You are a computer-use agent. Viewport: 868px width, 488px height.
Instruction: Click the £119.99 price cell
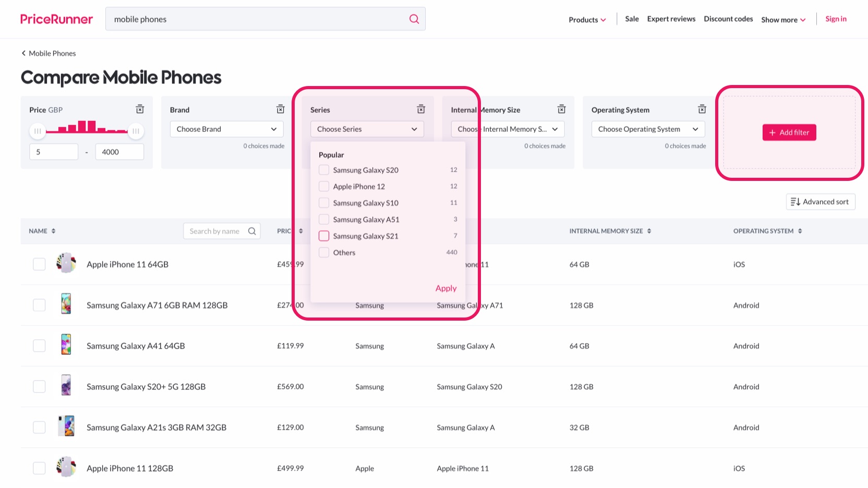(x=291, y=346)
